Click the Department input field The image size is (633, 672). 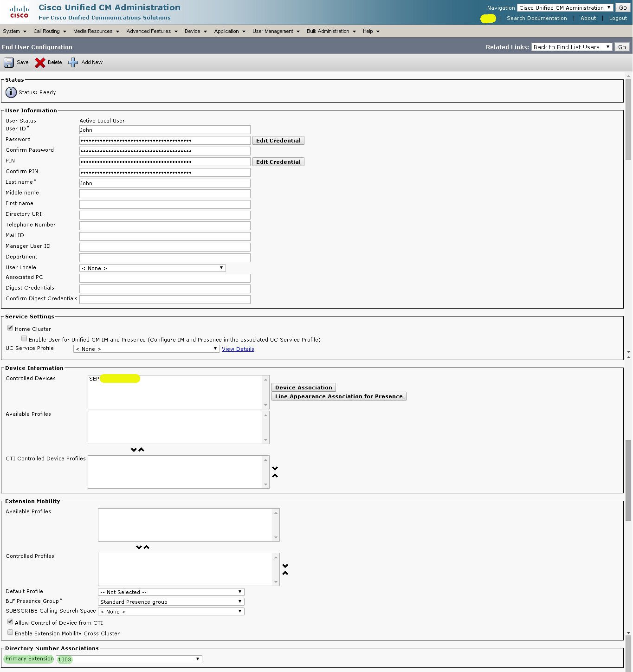pyautogui.click(x=165, y=258)
